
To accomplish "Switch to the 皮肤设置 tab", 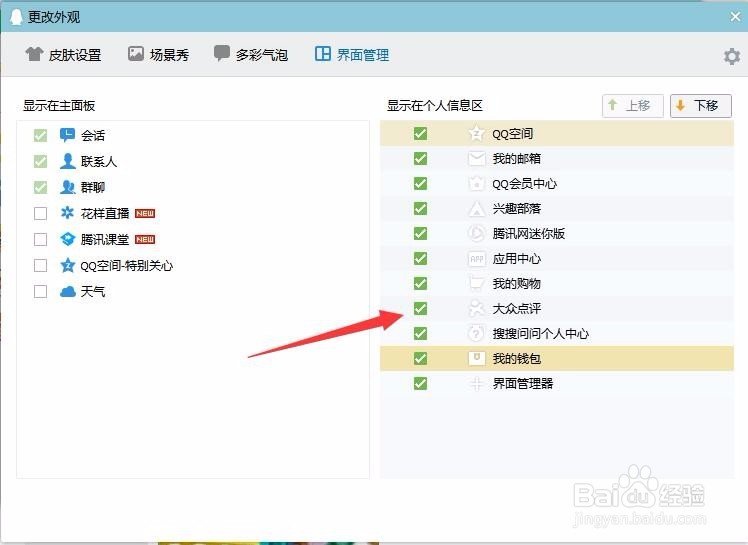I will click(63, 55).
